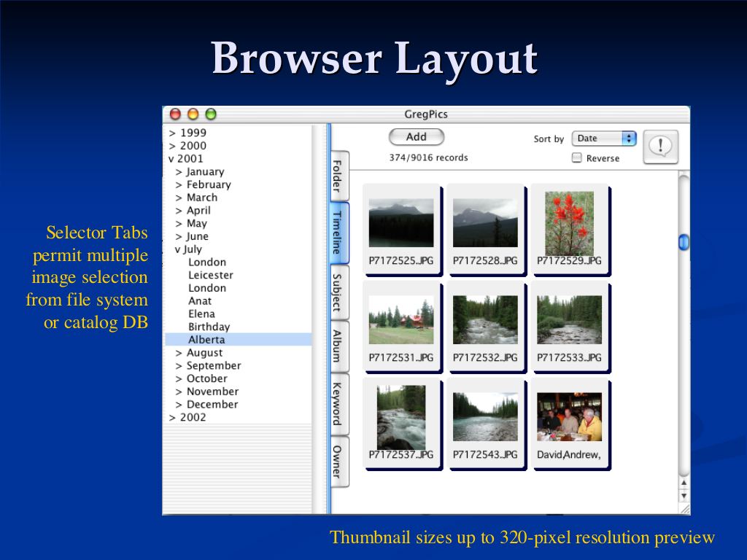Collapse the 2001 year node
This screenshot has height=560, width=747.
pyautogui.click(x=171, y=159)
